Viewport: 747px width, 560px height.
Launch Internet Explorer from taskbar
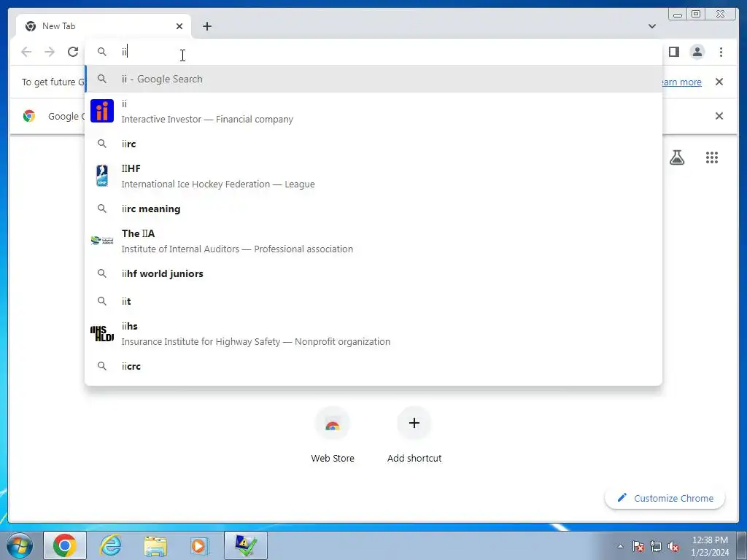(x=110, y=545)
